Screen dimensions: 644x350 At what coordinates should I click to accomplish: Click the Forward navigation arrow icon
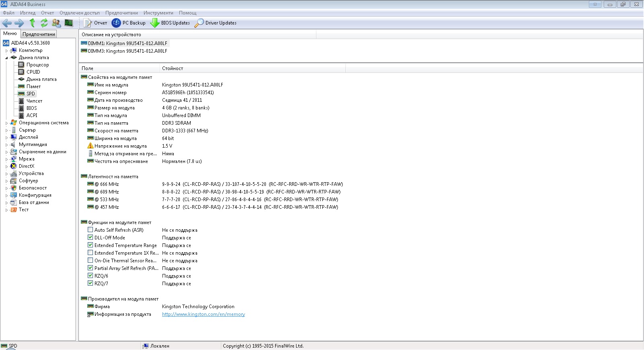click(x=19, y=23)
